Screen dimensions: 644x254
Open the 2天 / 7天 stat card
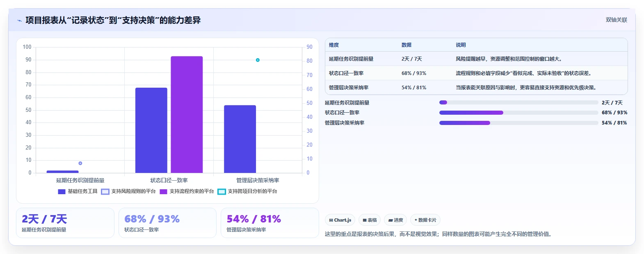coord(65,223)
